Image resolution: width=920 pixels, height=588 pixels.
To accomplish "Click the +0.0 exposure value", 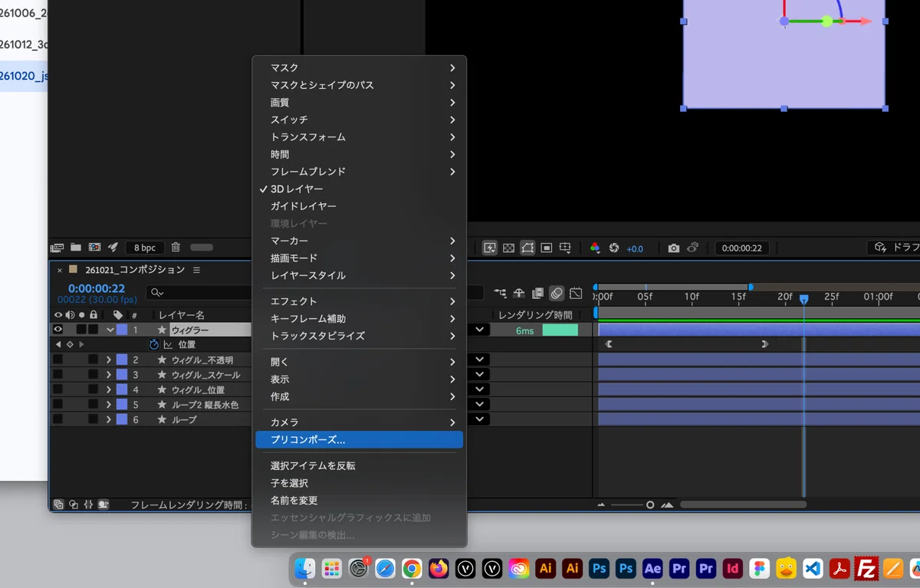I will (x=635, y=248).
